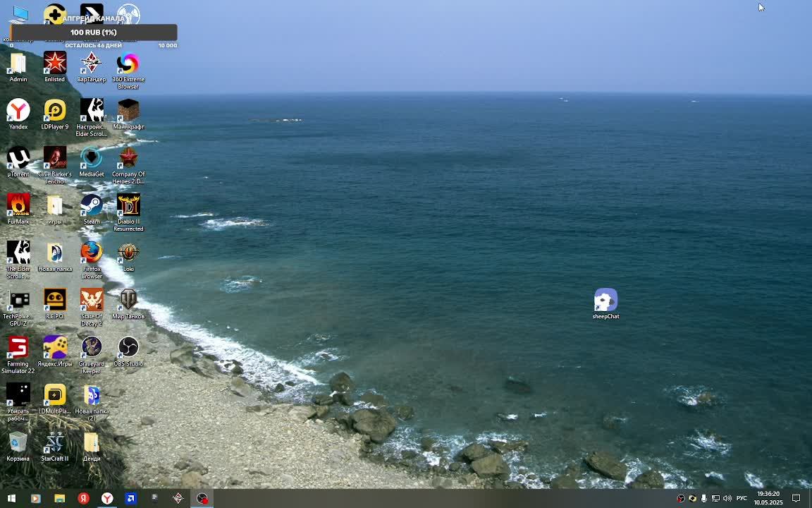
Task: Open the notification center icon
Action: 796,498
